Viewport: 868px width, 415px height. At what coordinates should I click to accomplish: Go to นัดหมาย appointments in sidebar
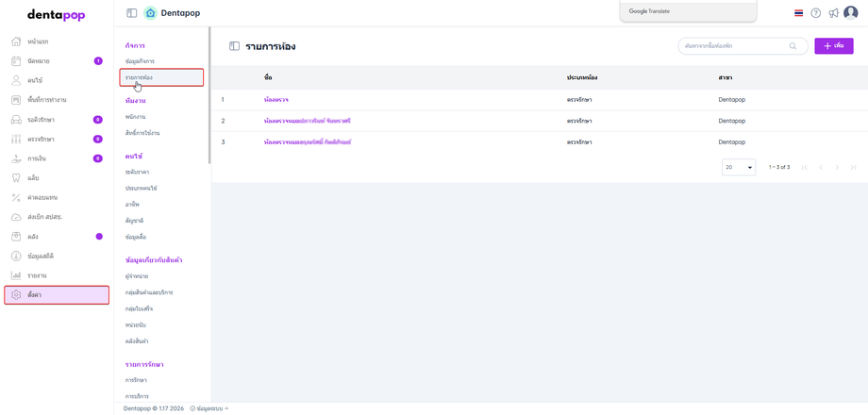point(38,61)
